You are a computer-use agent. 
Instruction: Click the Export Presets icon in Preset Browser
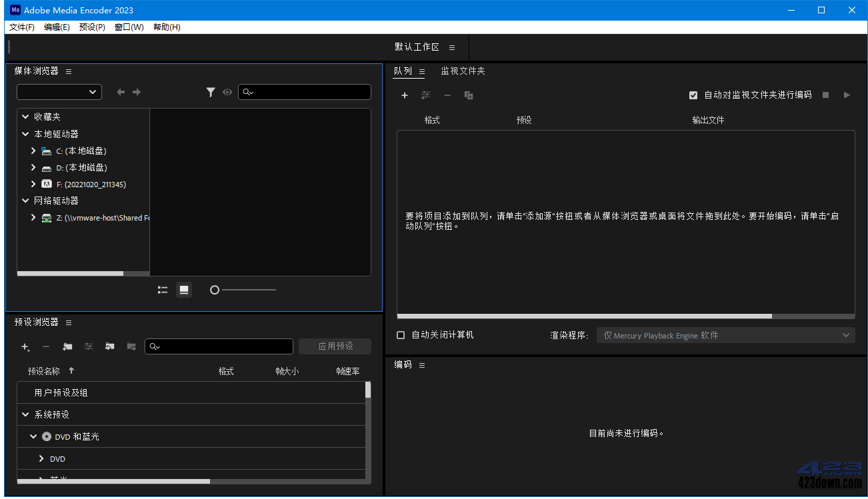tap(131, 346)
